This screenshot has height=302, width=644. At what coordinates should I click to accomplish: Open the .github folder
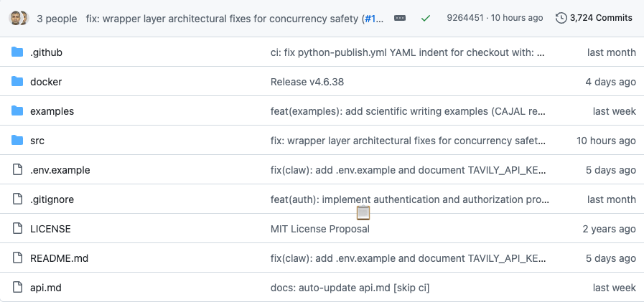47,52
